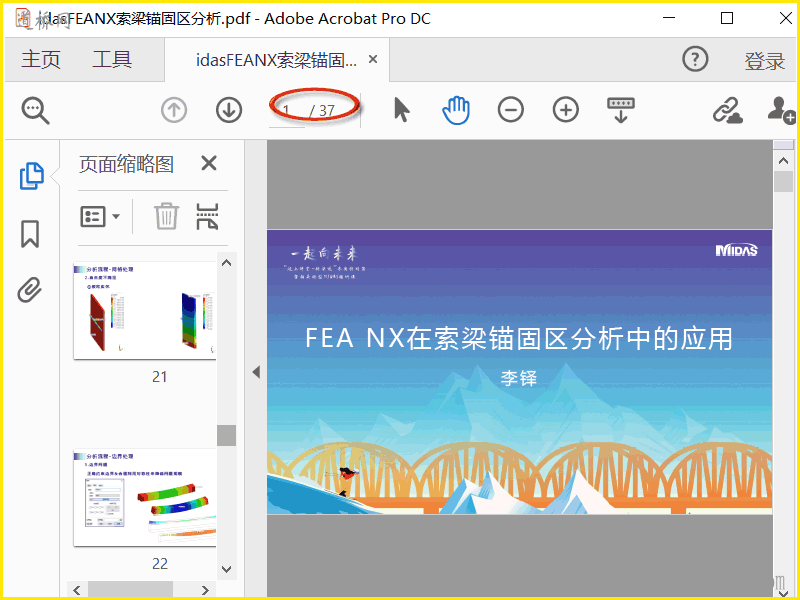
Task: Open the attachments paperclip panel
Action: click(30, 290)
